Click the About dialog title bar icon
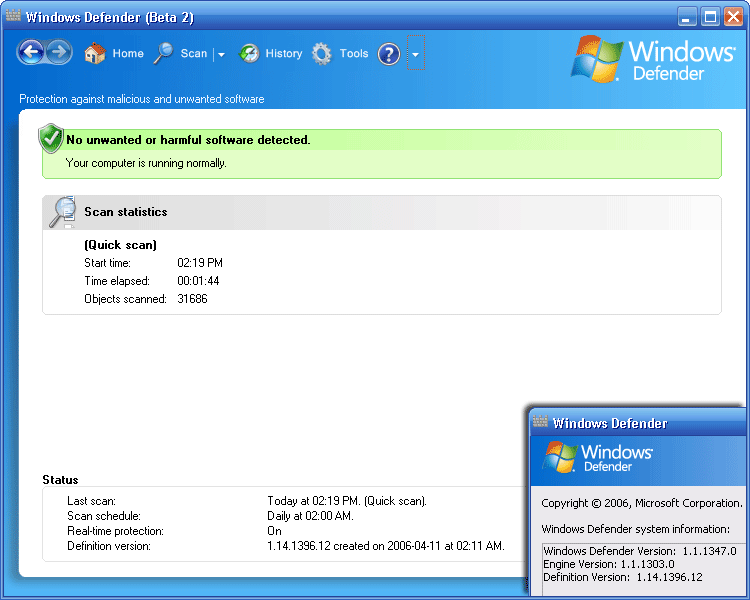The height and width of the screenshot is (600, 750). click(540, 423)
